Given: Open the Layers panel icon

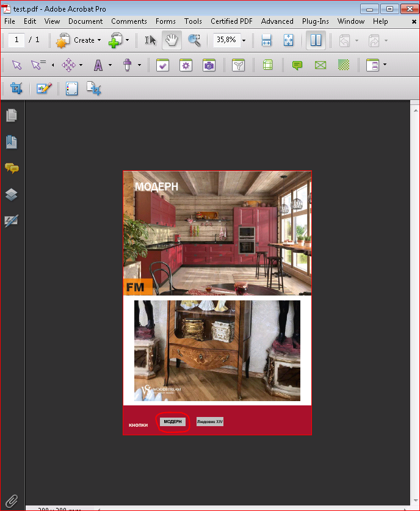Looking at the screenshot, I should [12, 195].
